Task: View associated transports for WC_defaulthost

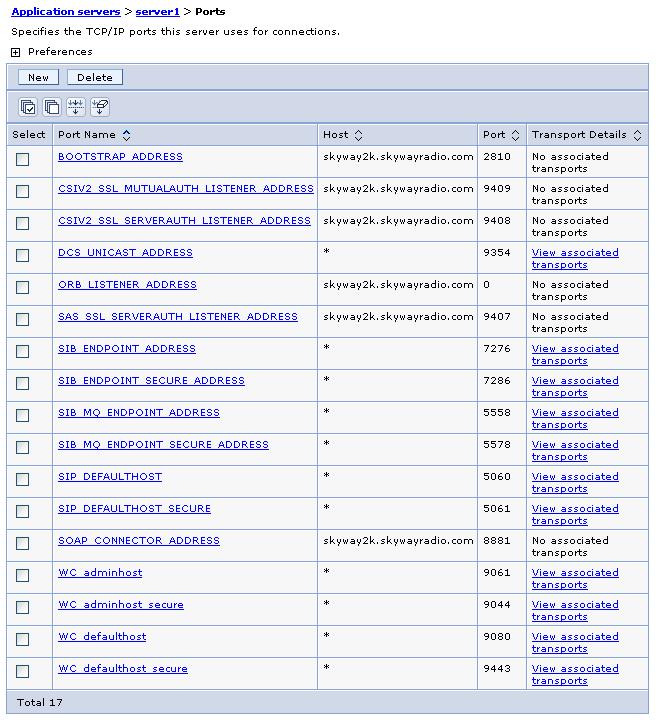Action: click(575, 643)
